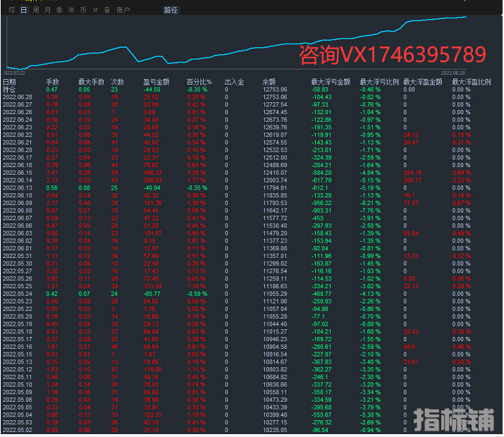Image resolution: width=504 pixels, height=437 pixels.
Task: Click the 最大浮亏金额 column header
Action: 331,82
